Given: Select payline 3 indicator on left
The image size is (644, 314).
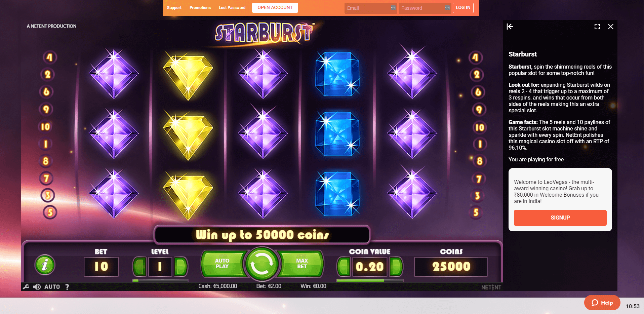Looking at the screenshot, I should [48, 195].
